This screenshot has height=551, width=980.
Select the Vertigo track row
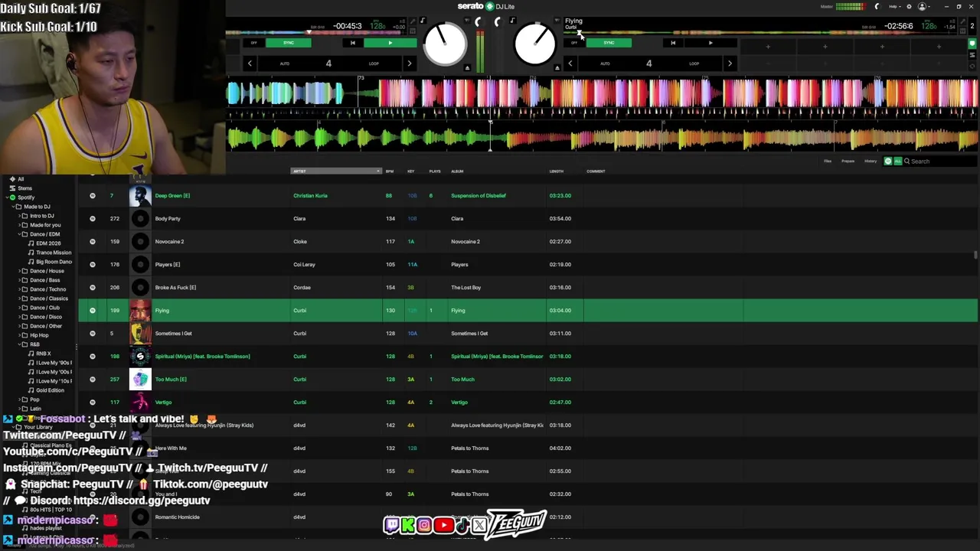[528, 403]
